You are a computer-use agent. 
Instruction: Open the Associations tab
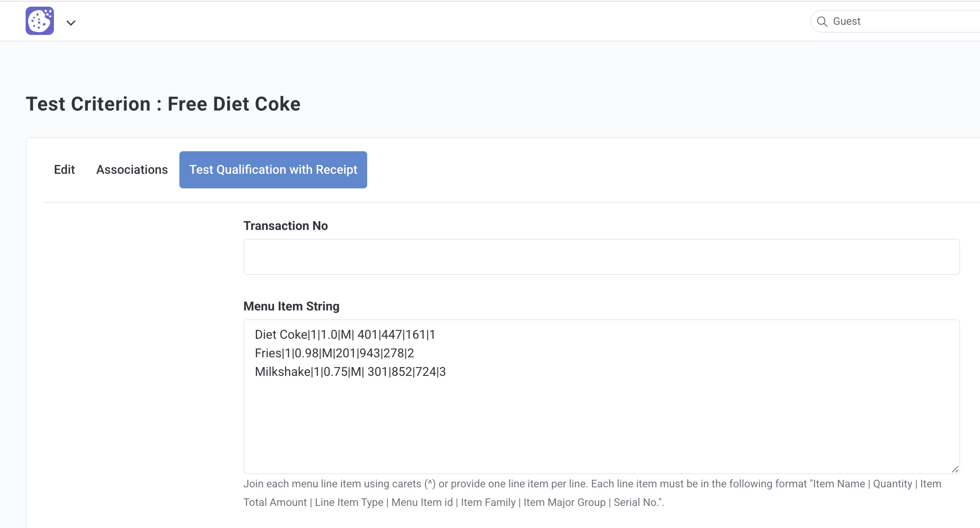coord(132,170)
